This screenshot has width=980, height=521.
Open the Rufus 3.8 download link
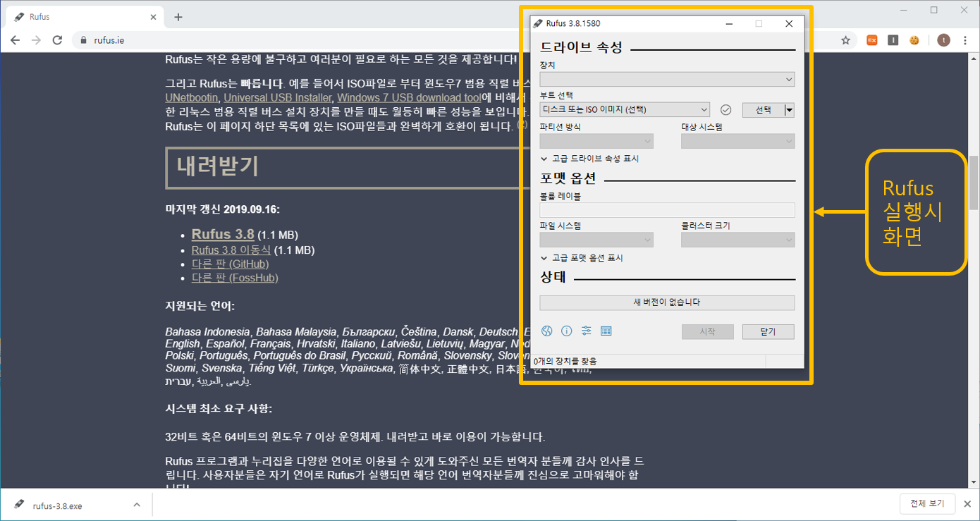coord(223,234)
